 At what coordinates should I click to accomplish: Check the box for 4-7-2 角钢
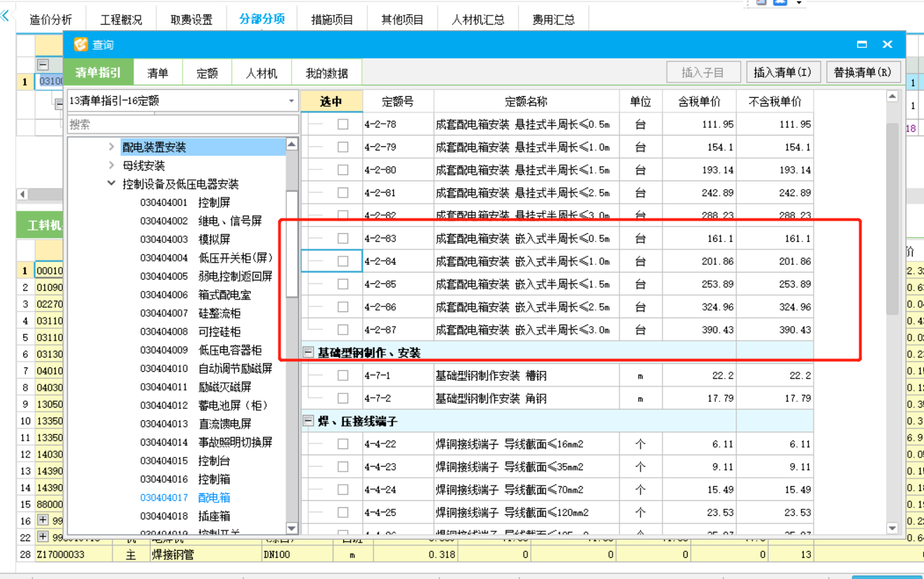pyautogui.click(x=342, y=398)
